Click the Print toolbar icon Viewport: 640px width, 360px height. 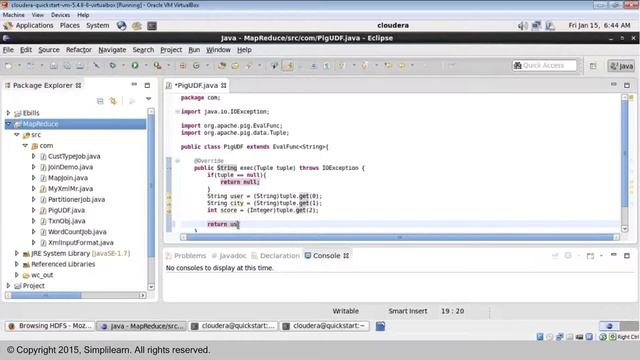[x=80, y=65]
